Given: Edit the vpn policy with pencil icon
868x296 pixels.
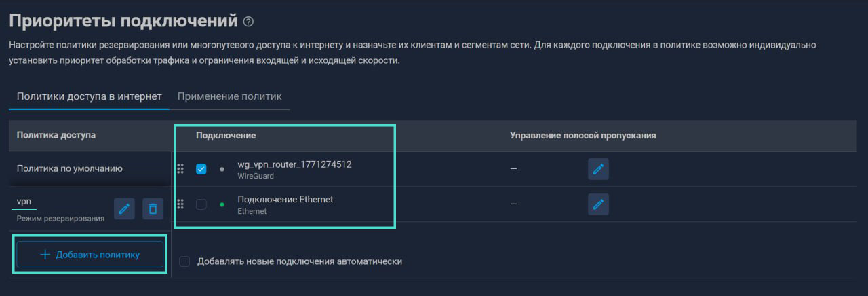Looking at the screenshot, I should (124, 208).
